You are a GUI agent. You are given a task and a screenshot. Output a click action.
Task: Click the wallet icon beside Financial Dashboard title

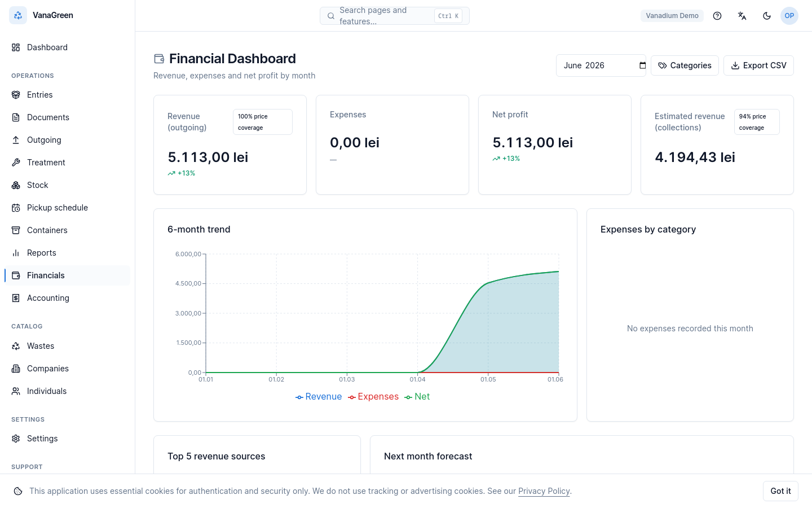pos(159,59)
